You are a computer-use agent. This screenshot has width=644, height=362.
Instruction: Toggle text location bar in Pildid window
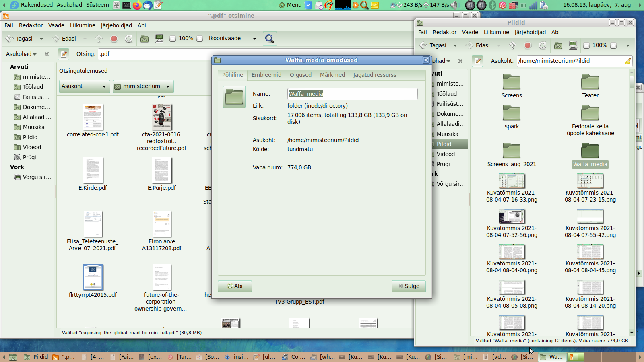tap(478, 61)
